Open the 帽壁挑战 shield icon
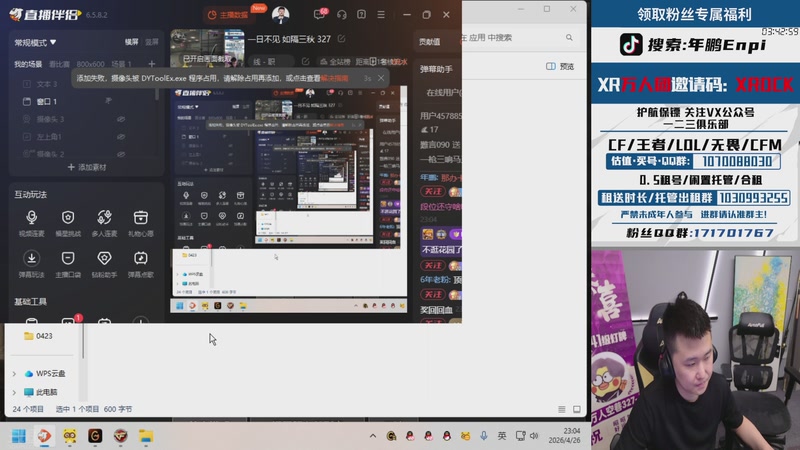The height and width of the screenshot is (450, 800). (68, 222)
